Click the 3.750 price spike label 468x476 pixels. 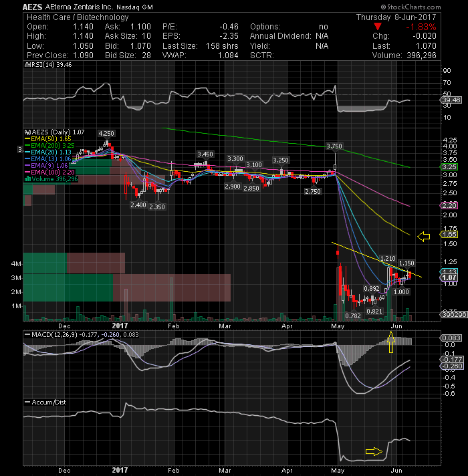pyautogui.click(x=334, y=146)
